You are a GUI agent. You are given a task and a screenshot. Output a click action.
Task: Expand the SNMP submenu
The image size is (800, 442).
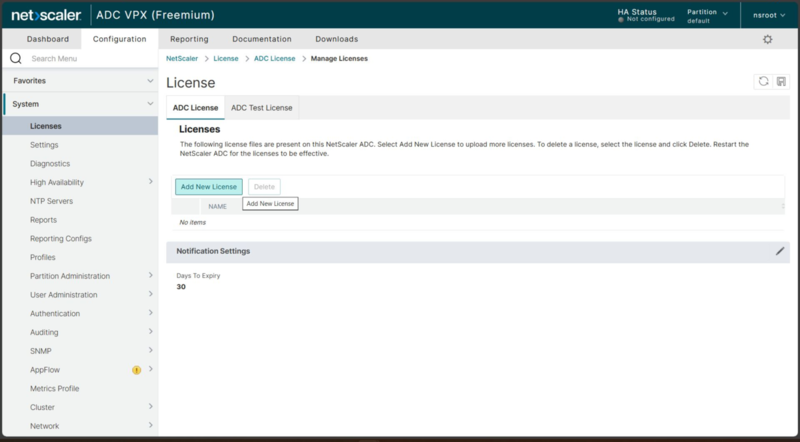[151, 351]
